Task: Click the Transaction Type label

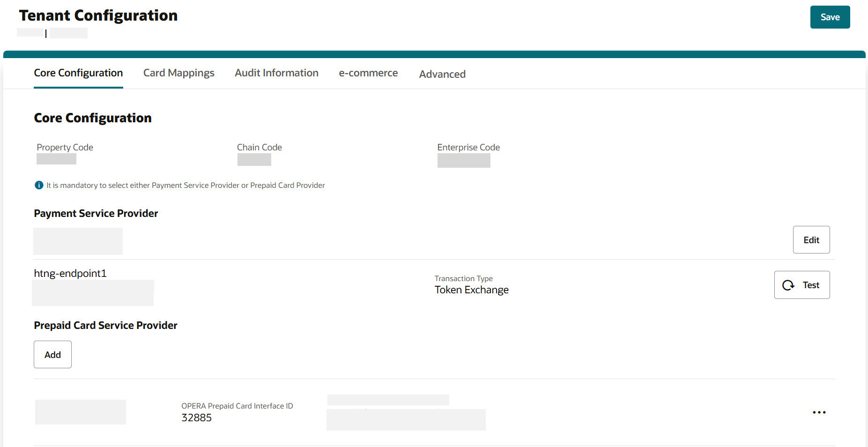Action: pyautogui.click(x=463, y=278)
